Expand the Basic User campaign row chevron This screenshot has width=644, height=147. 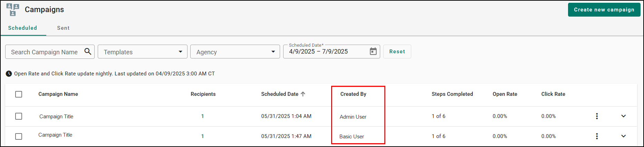(x=623, y=136)
